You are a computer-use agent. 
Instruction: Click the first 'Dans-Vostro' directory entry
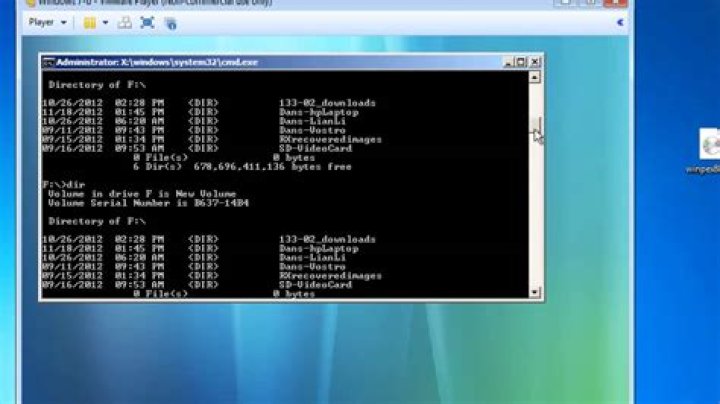pos(312,130)
